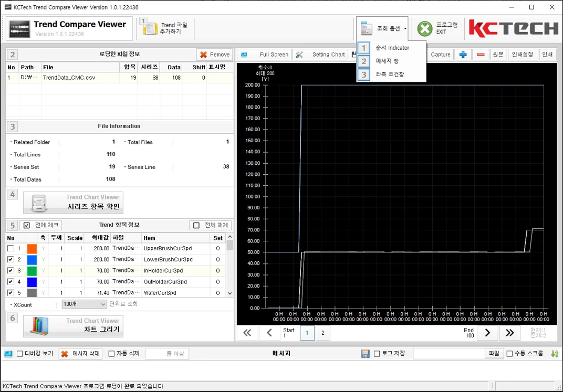563x392 pixels.
Task: Click red minus zoom-out icon
Action: pyautogui.click(x=481, y=55)
